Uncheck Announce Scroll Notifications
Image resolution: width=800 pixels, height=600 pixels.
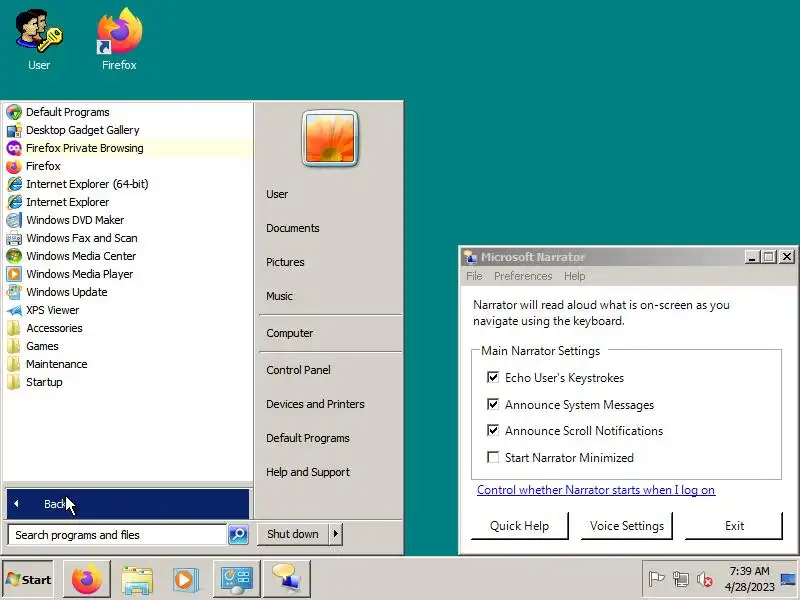point(493,431)
